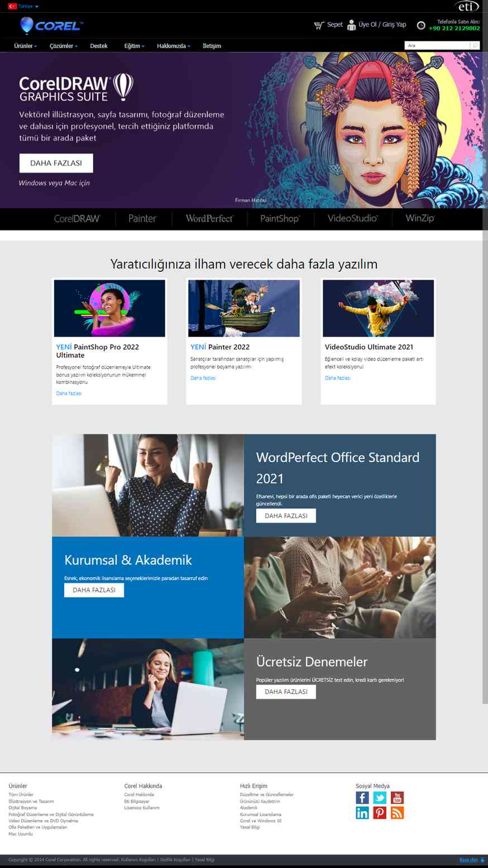Viewport: 488px width, 868px height.
Task: Click the Ara search input field
Action: (437, 45)
